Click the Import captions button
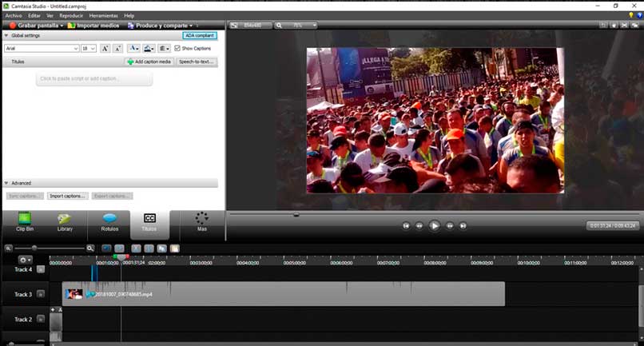Screen dimensions: 644x346 coord(67,196)
